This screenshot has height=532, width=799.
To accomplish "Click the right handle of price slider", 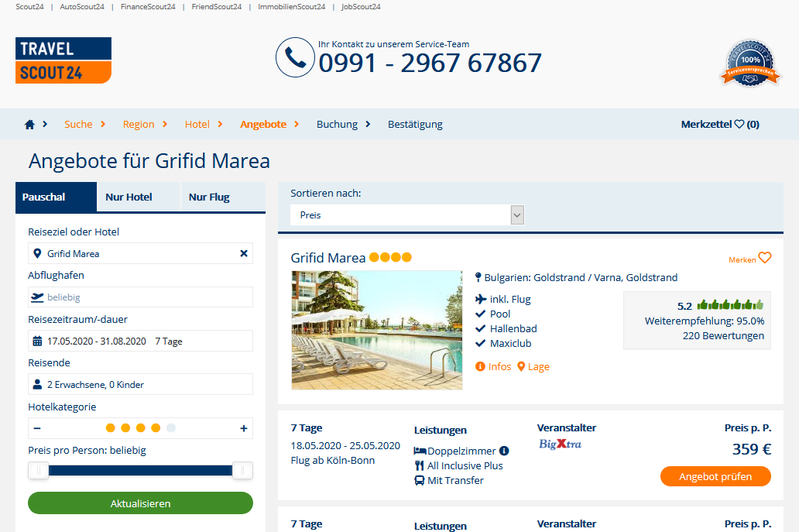I will click(242, 470).
